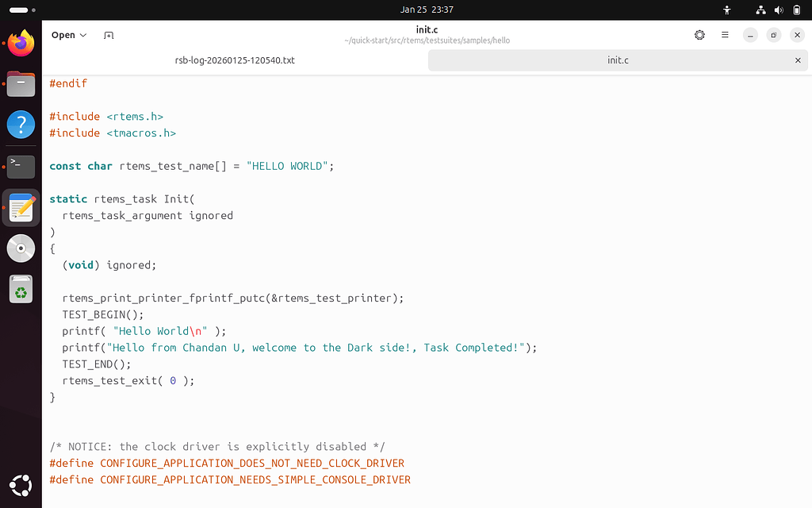812x508 pixels.
Task: Click the static rtems_task Init( line
Action: click(x=122, y=199)
